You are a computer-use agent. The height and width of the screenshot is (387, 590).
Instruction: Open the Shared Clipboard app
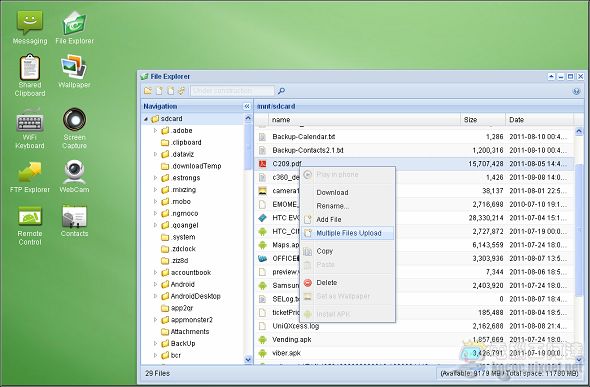(30, 75)
